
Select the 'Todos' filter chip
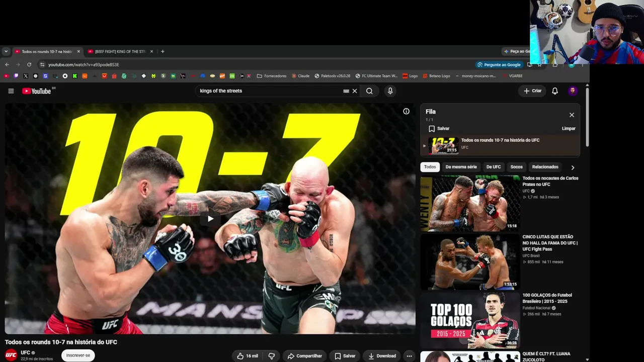coord(430,167)
